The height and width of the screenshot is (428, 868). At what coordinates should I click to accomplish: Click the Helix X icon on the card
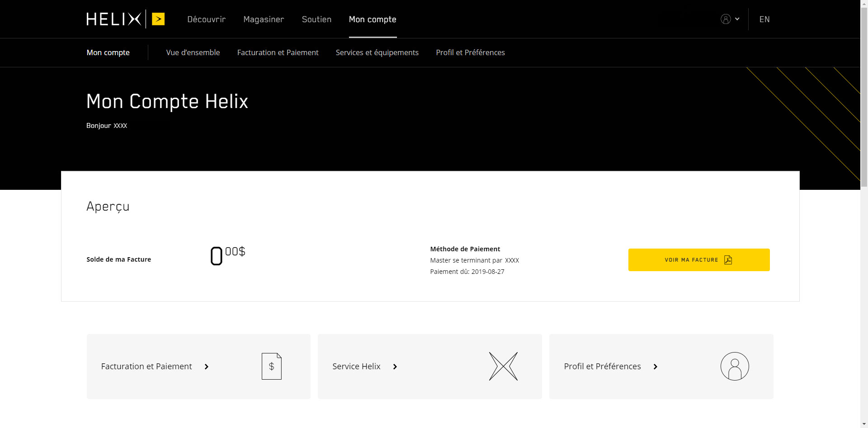coord(503,366)
